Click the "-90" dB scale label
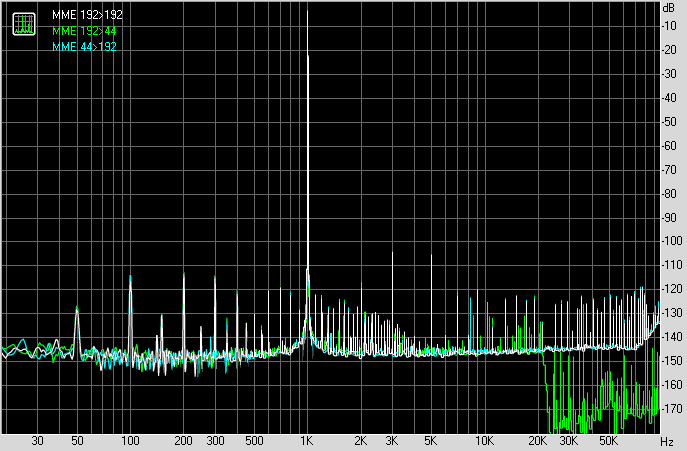Viewport: 687px width, 451px height. (x=669, y=217)
